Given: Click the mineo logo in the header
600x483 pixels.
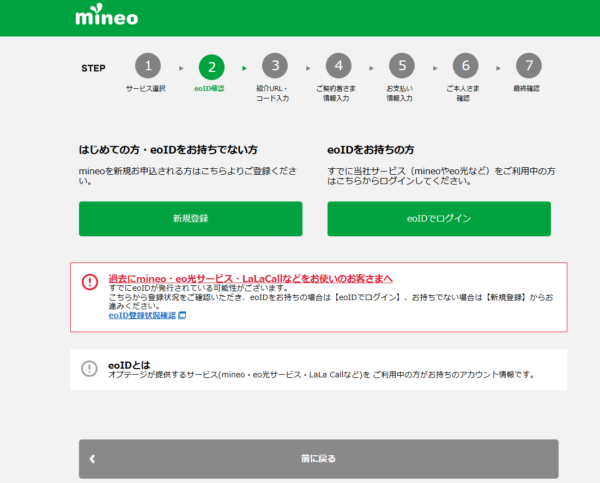Looking at the screenshot, I should 107,15.
